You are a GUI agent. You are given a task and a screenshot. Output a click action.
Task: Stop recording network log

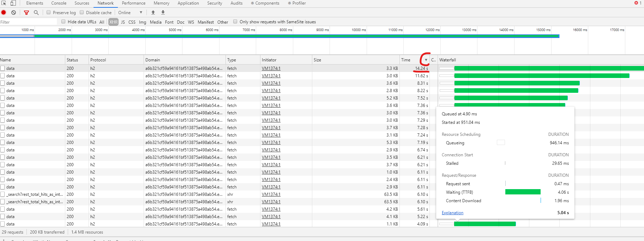pyautogui.click(x=4, y=12)
